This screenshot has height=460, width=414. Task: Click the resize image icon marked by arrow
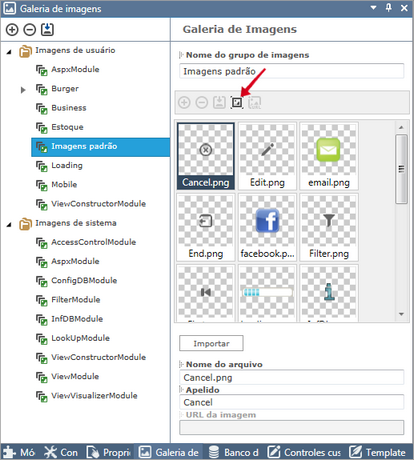(x=237, y=102)
